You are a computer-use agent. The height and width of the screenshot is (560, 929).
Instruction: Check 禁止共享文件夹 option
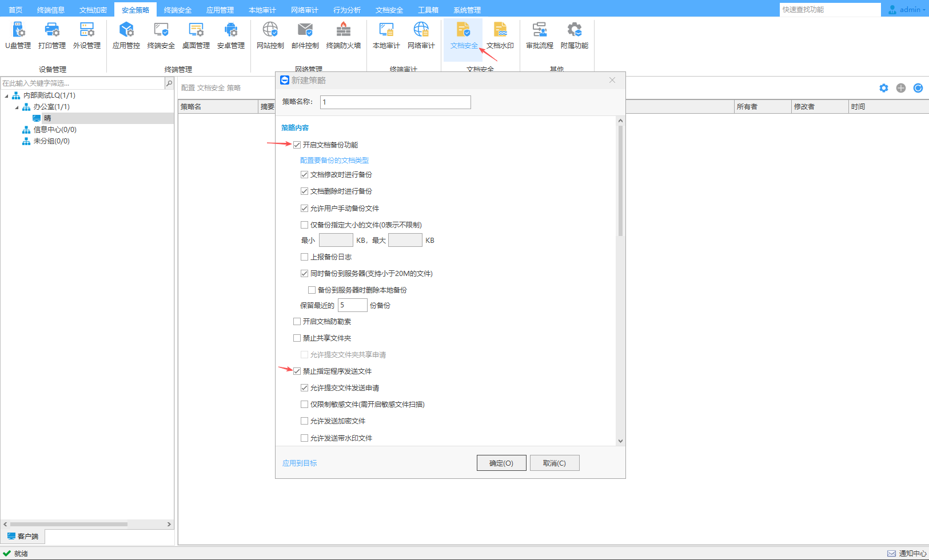[x=297, y=338]
